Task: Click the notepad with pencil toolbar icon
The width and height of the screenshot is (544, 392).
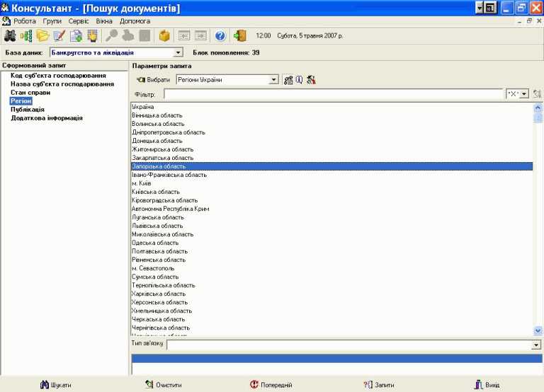Action: tap(59, 35)
